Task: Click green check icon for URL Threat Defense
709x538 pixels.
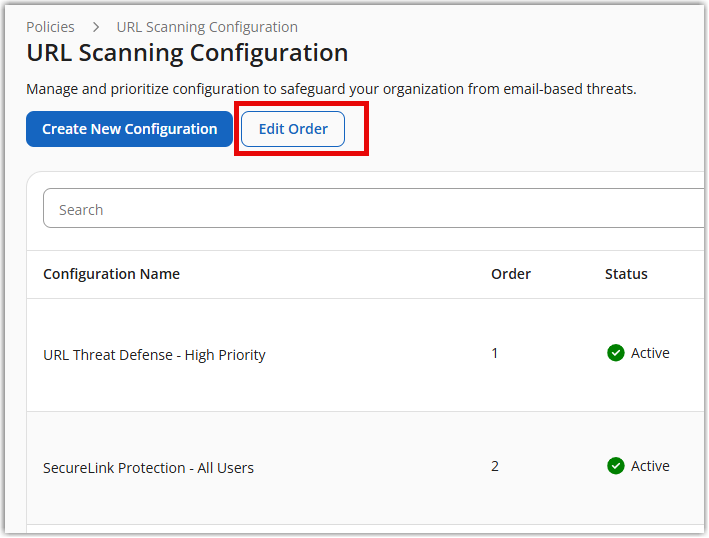Action: (616, 353)
